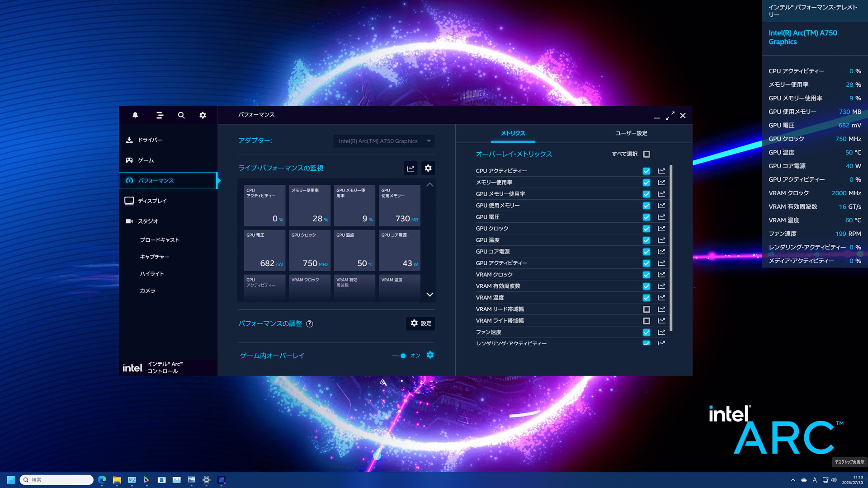Click the overlay metrics list scrollbar

[x=671, y=248]
